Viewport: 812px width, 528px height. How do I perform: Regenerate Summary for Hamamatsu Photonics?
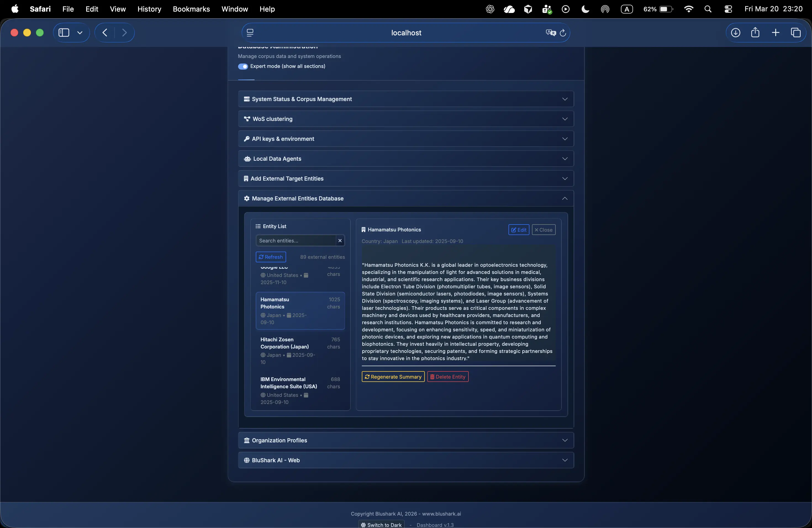[x=393, y=377]
